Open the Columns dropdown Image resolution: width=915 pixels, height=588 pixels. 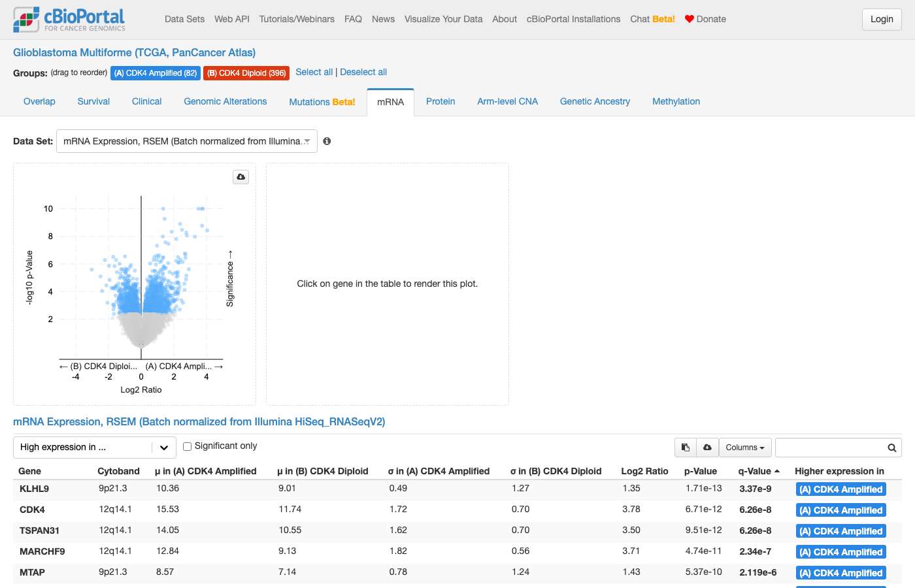[745, 448]
